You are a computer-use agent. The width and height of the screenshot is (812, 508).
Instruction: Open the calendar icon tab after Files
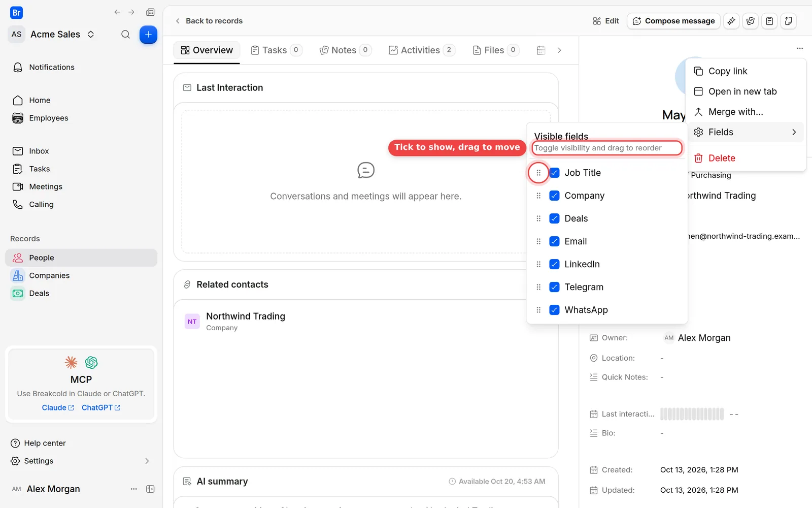click(x=541, y=50)
